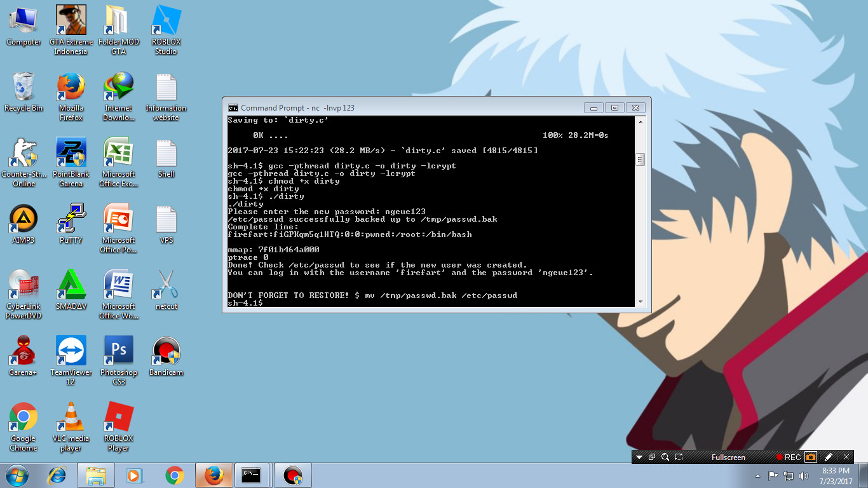The height and width of the screenshot is (488, 868).
Task: Click the Command Prompt vertical scrollbar thumb
Action: pyautogui.click(x=641, y=159)
